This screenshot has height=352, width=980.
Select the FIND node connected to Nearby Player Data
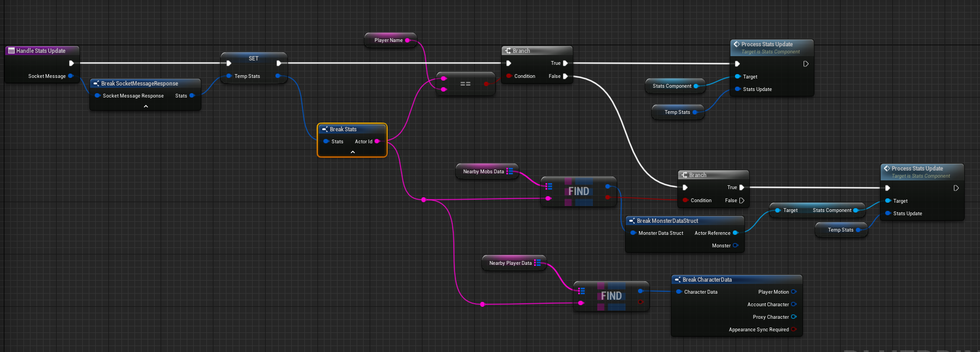(x=611, y=296)
